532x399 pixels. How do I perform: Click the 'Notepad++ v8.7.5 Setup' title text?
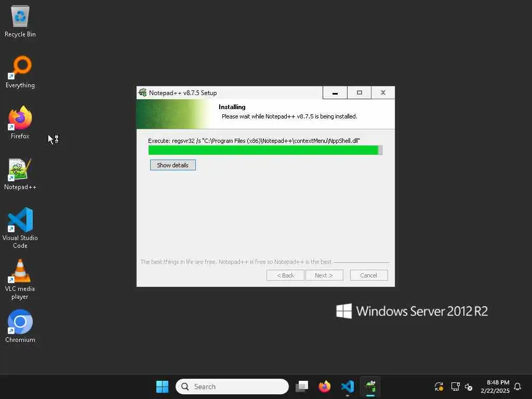183,92
